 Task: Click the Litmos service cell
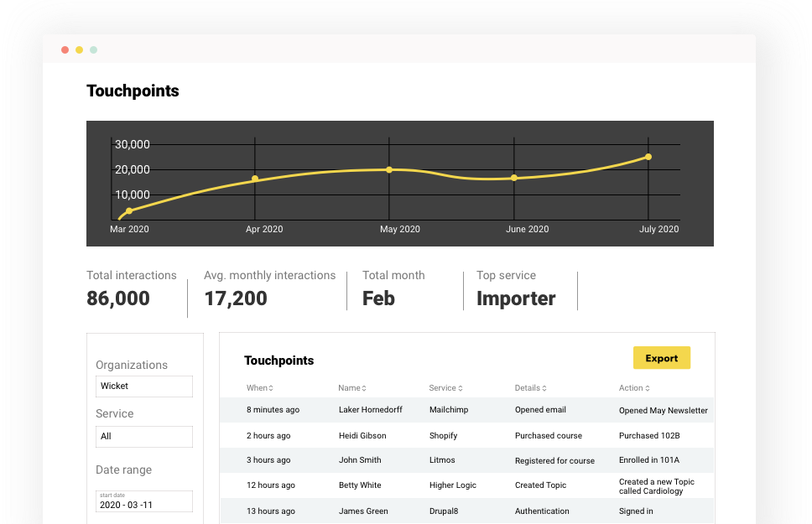pyautogui.click(x=442, y=459)
